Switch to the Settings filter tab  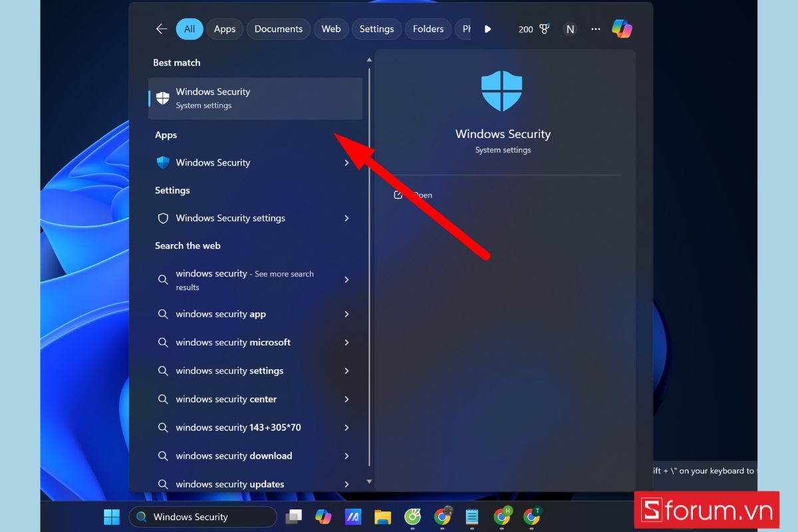377,29
